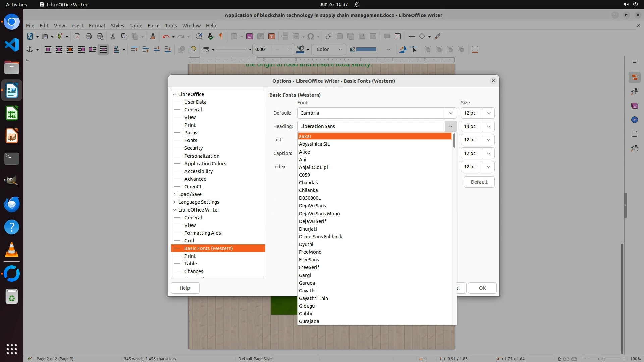Click the Insert Special Character omega icon

coord(311,36)
